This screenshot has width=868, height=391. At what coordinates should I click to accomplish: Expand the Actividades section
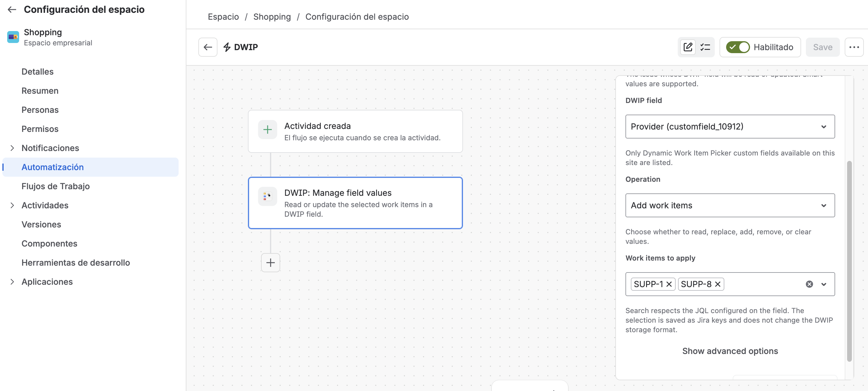coord(12,205)
